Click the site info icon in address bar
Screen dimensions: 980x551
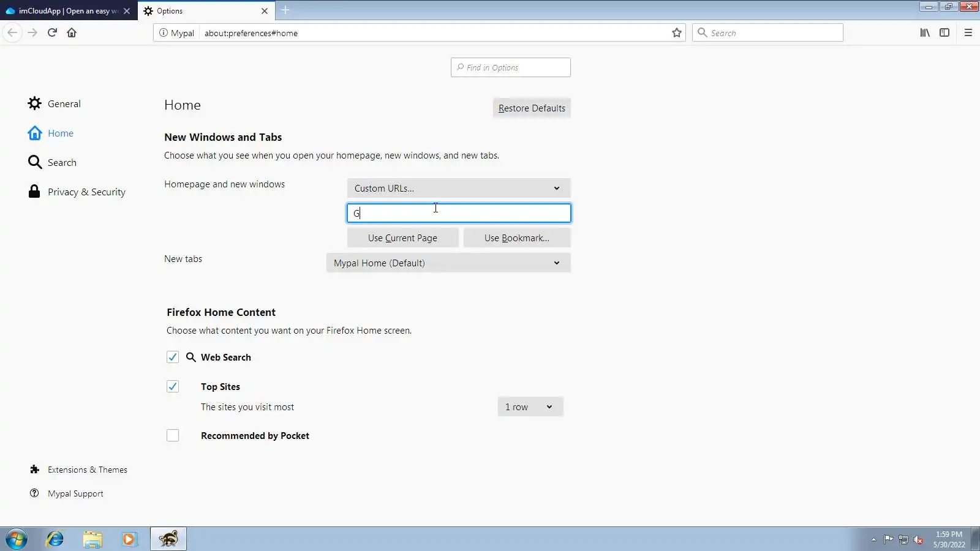[164, 33]
